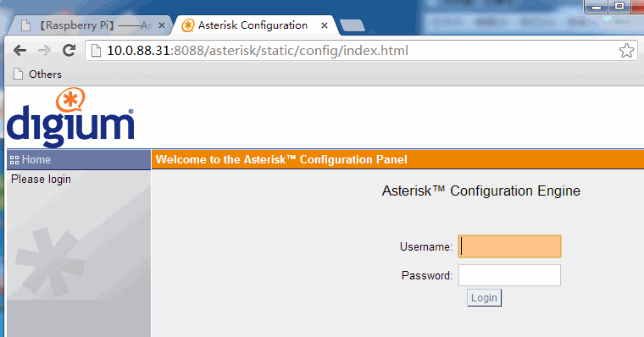Click Asterisk favicon on active tab
The height and width of the screenshot is (337, 644).
[x=188, y=25]
